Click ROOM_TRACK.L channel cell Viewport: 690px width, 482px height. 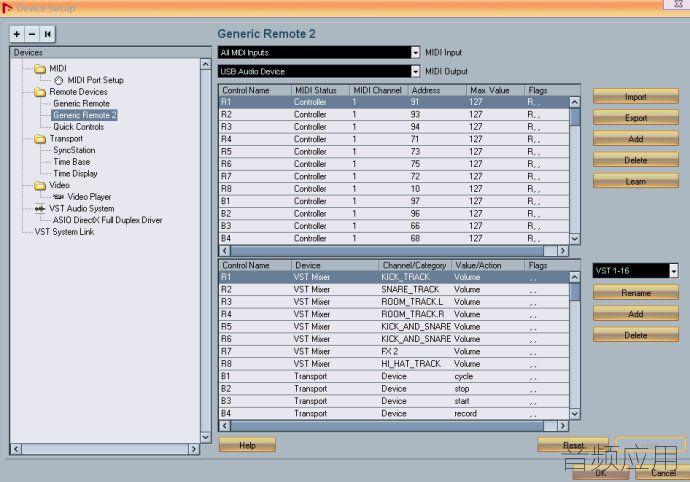coord(412,302)
